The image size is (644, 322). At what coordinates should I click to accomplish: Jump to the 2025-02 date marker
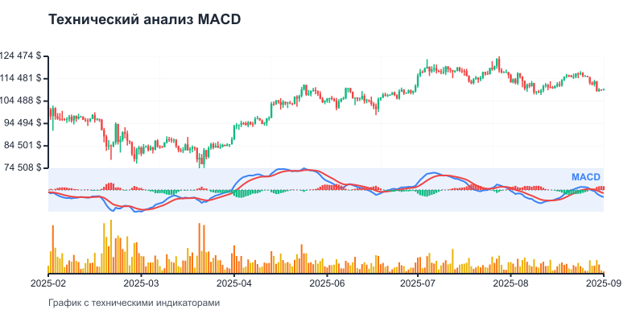48,283
